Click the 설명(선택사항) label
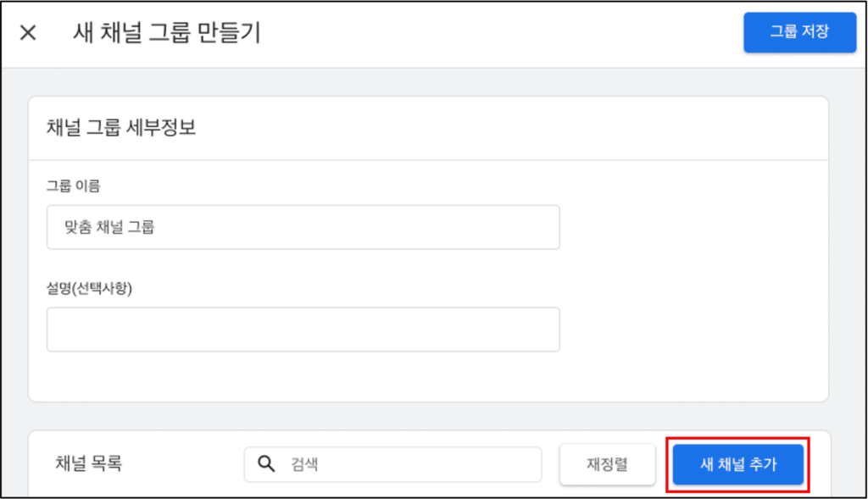 point(89,288)
